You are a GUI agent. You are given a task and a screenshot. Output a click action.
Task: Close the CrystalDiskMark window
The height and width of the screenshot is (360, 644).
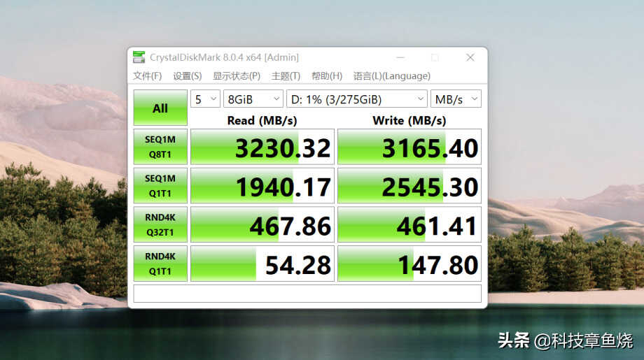(x=470, y=57)
